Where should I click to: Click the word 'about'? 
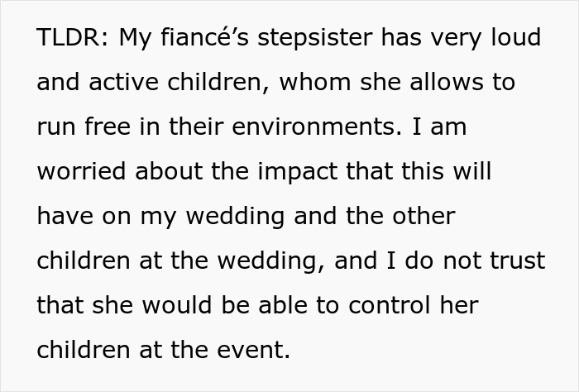pyautogui.click(x=169, y=171)
